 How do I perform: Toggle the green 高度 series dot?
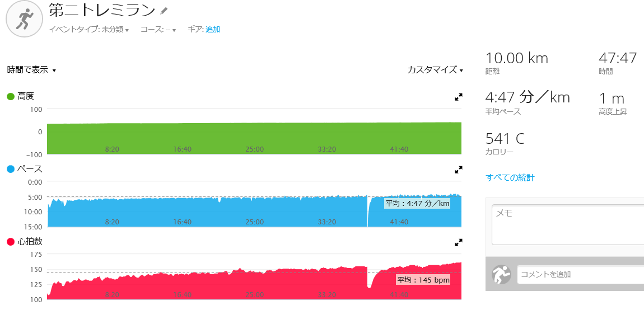click(11, 96)
